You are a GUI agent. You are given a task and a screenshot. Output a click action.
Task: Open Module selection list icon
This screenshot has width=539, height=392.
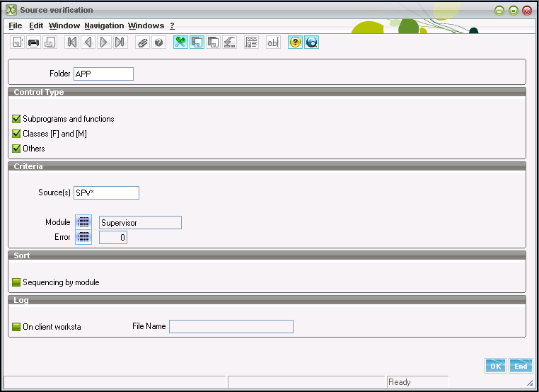(83, 222)
